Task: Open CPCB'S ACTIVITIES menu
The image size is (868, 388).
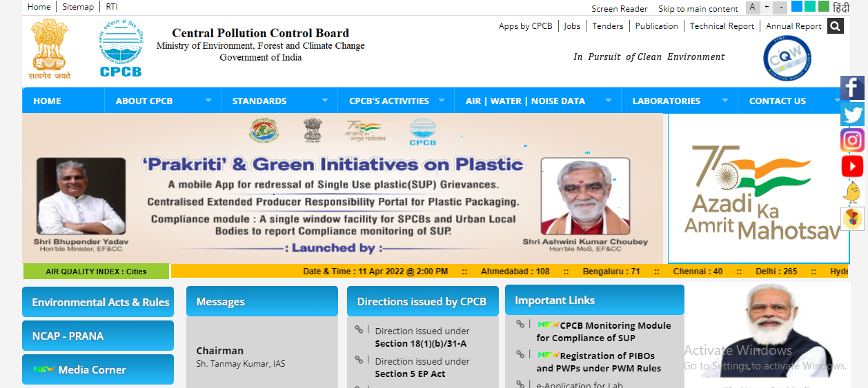Action: coord(389,101)
